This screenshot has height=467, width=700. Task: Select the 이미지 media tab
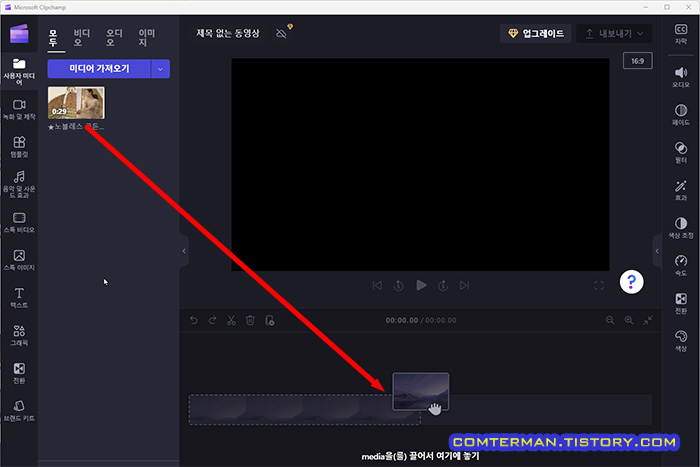click(x=146, y=38)
